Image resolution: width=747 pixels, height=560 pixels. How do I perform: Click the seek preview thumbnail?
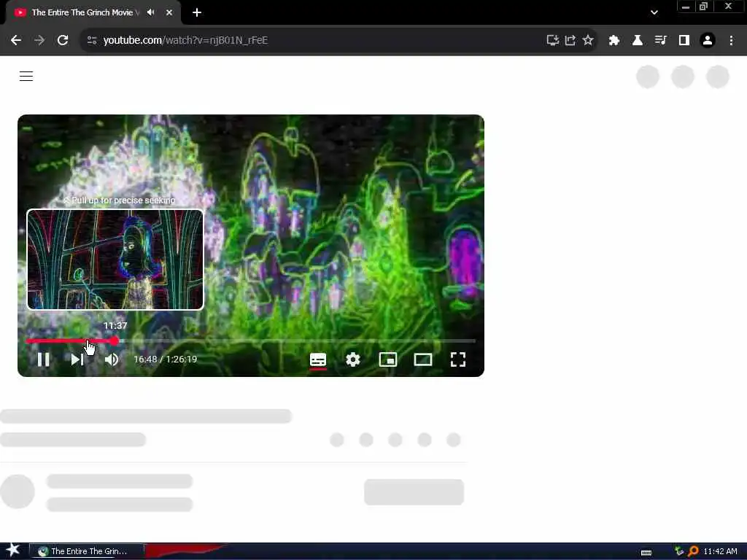(115, 260)
